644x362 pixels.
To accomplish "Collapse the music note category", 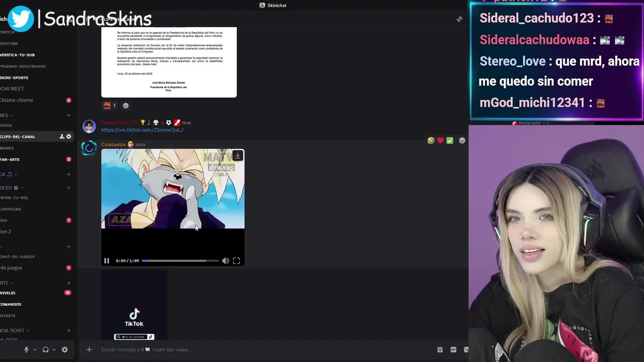I will tap(9, 174).
